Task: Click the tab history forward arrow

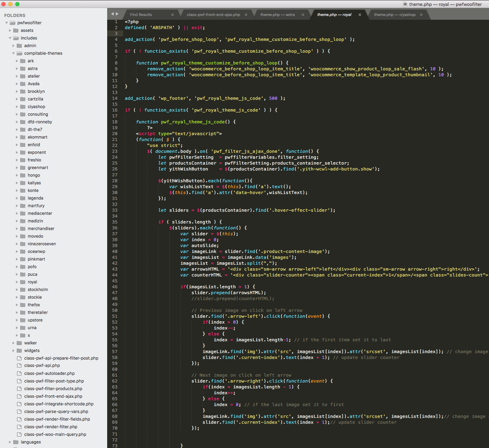Action: [117, 14]
